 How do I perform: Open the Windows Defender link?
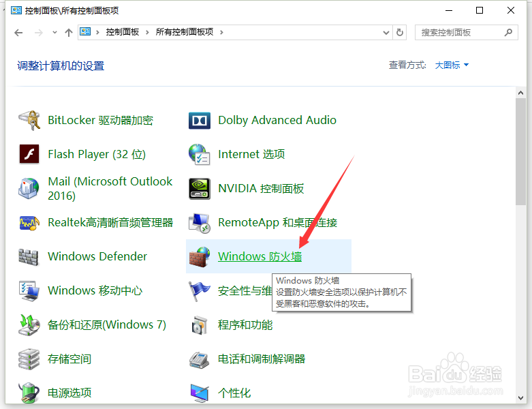[x=97, y=256]
